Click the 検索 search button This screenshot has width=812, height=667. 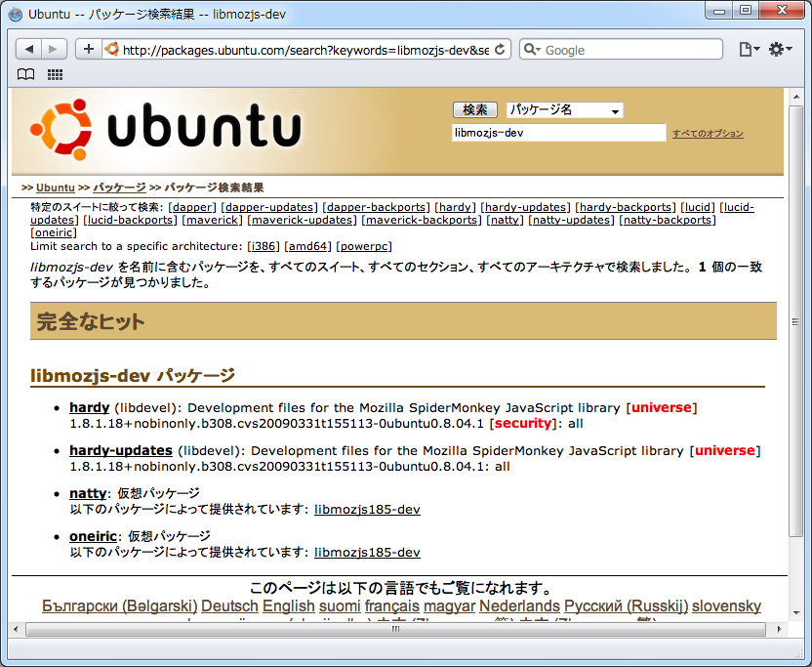(x=475, y=110)
